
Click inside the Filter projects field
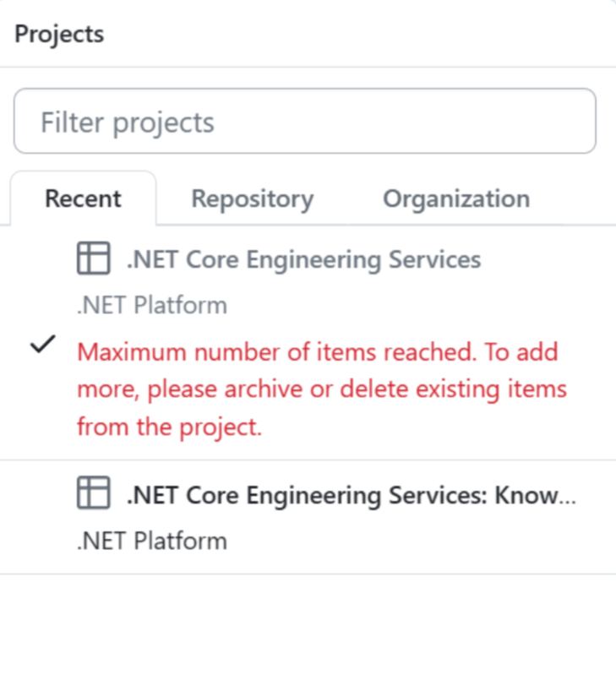(304, 121)
